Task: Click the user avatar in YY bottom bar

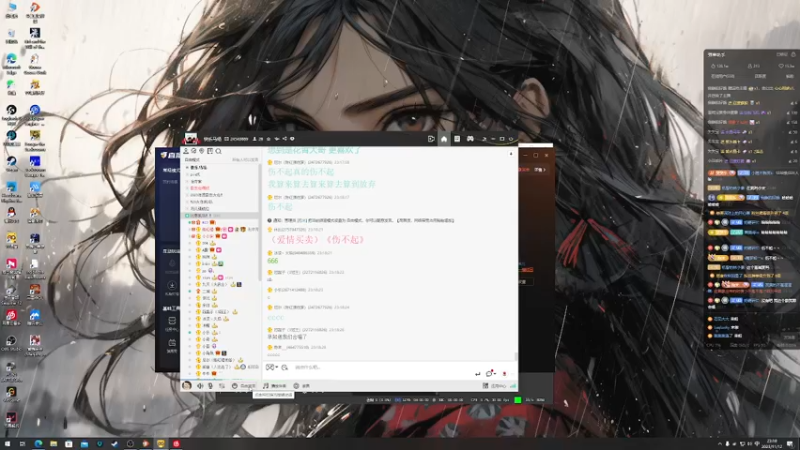Action: click(187, 386)
